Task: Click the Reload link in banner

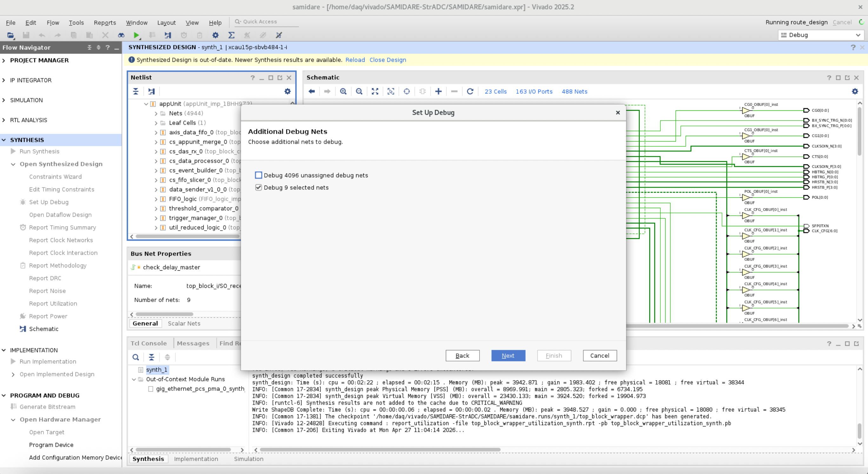Action: [x=355, y=60]
